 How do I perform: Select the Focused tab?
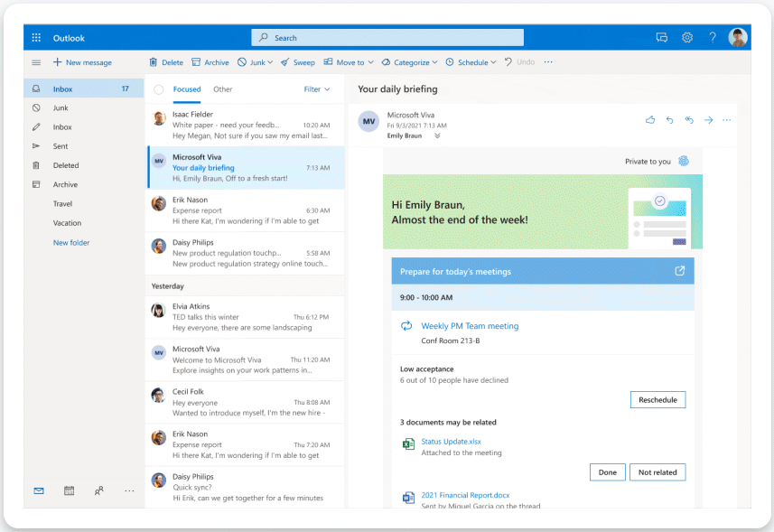[x=187, y=89]
